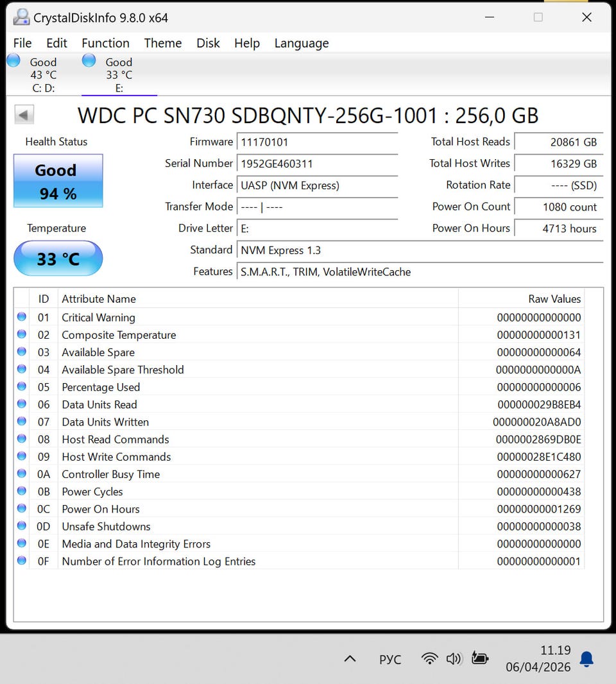Viewport: 616px width, 684px height.
Task: Open the Edit menu
Action: coord(56,43)
